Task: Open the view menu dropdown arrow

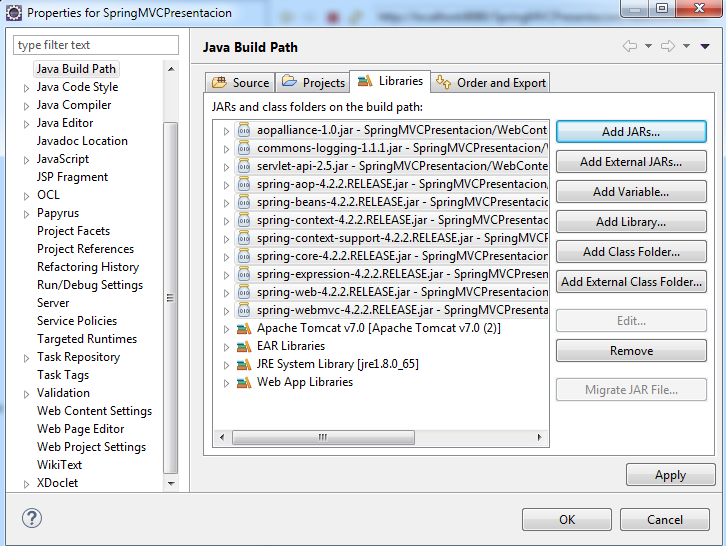Action: point(705,47)
